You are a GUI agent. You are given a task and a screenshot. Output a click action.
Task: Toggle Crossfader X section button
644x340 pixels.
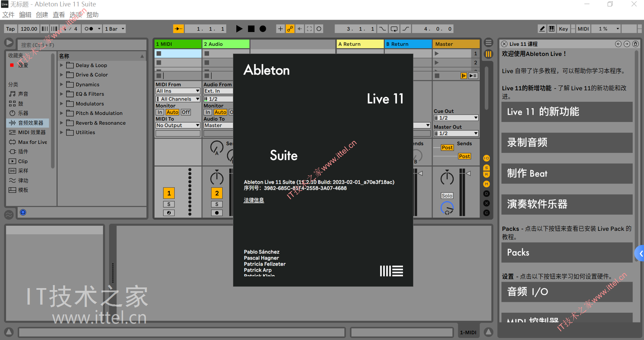point(486,203)
